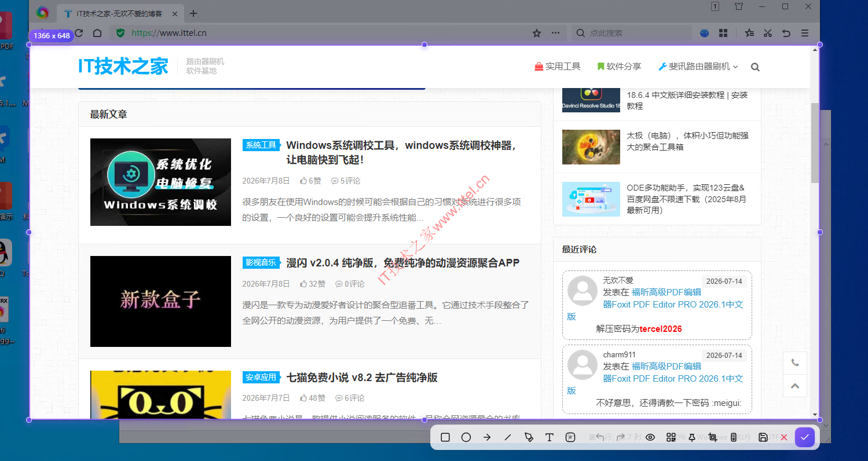Bookmark this page with the star icon
The height and width of the screenshot is (461, 868).
537,33
